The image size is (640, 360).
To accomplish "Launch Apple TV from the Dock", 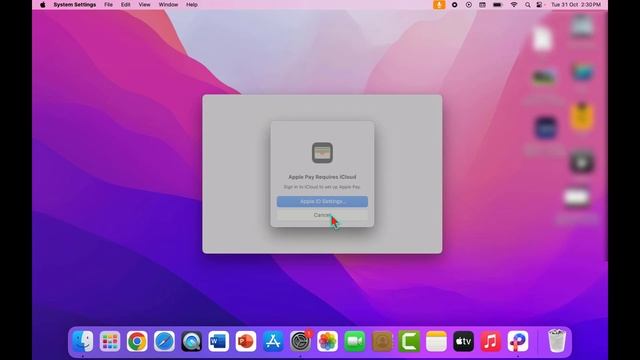I will pyautogui.click(x=464, y=341).
